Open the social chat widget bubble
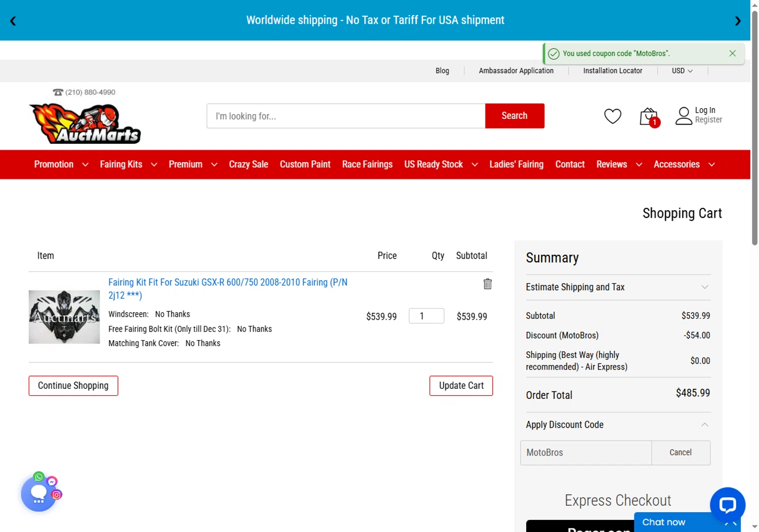The image size is (759, 532). click(38, 494)
